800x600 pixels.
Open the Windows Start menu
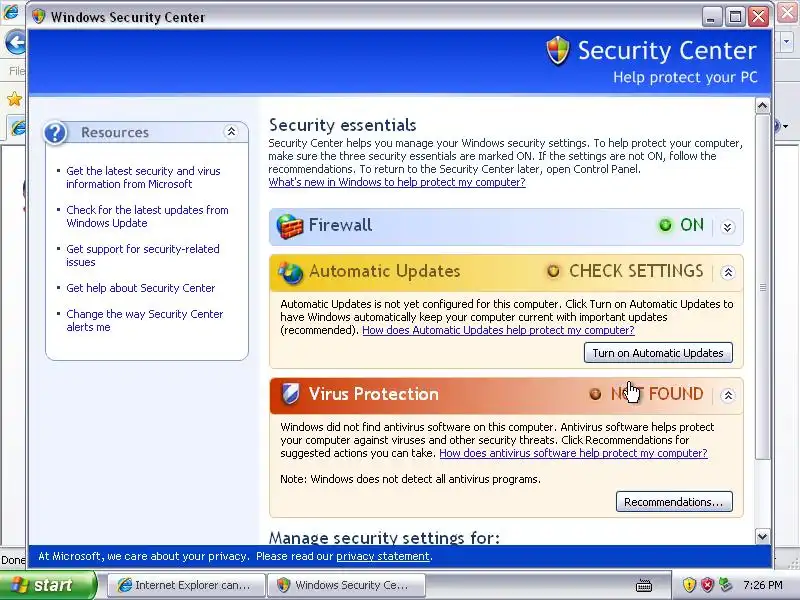pos(47,585)
